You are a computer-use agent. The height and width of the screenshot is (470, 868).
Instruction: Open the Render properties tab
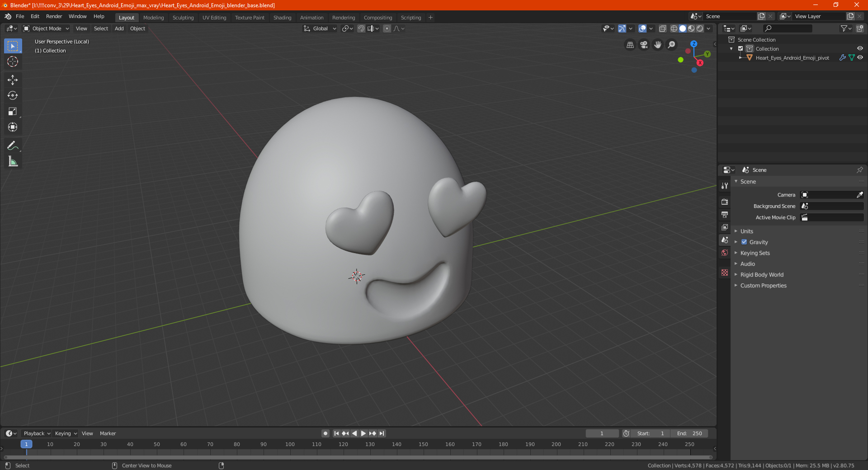click(x=725, y=202)
